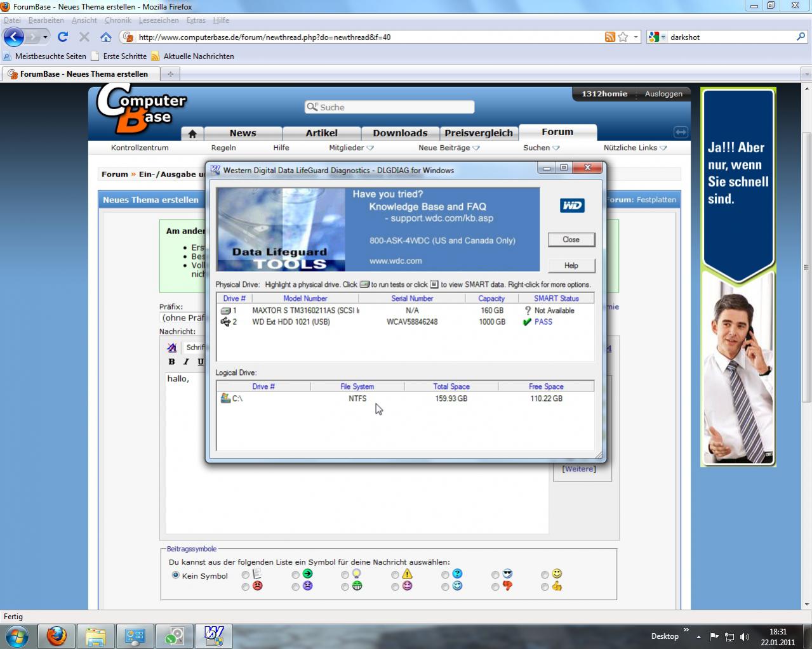Select the Kein Symbol radio button
The image size is (812, 649).
pyautogui.click(x=176, y=575)
